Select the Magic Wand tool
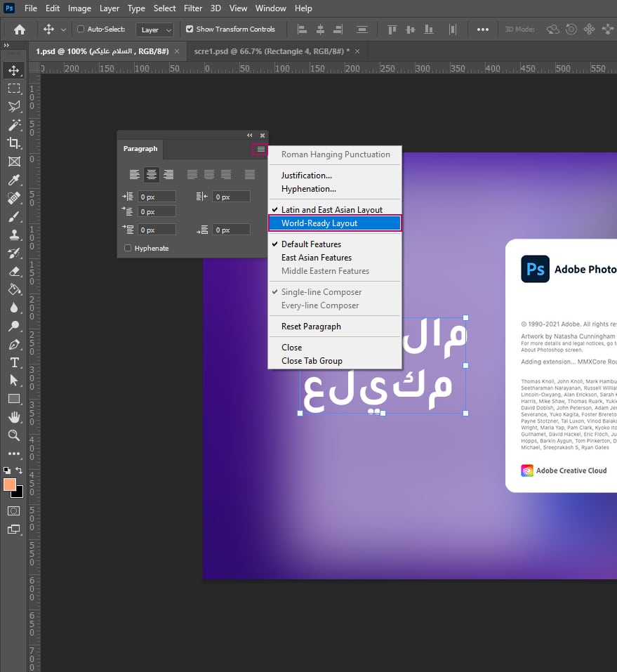This screenshot has height=672, width=617. pos(14,125)
